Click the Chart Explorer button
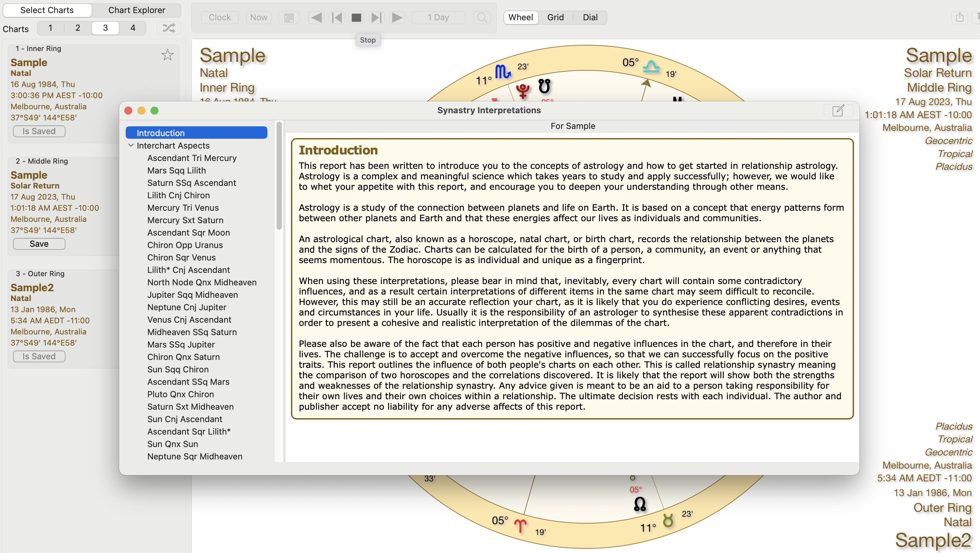 click(x=136, y=9)
